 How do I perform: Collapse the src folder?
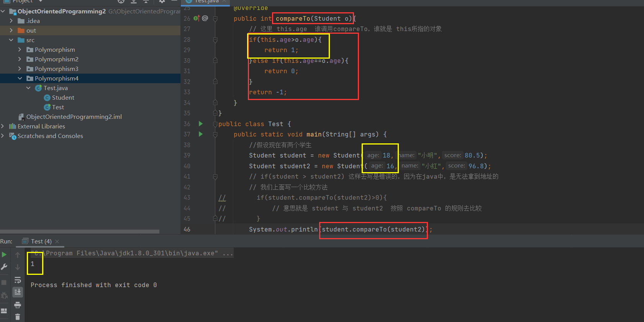coord(11,40)
